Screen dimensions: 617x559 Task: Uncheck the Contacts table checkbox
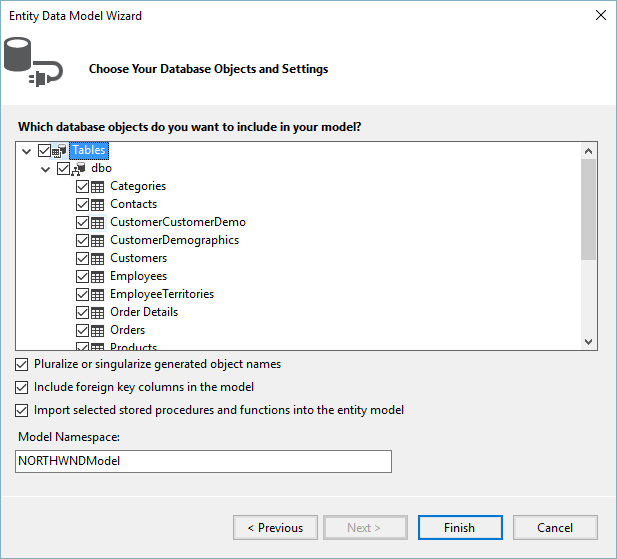(x=82, y=205)
